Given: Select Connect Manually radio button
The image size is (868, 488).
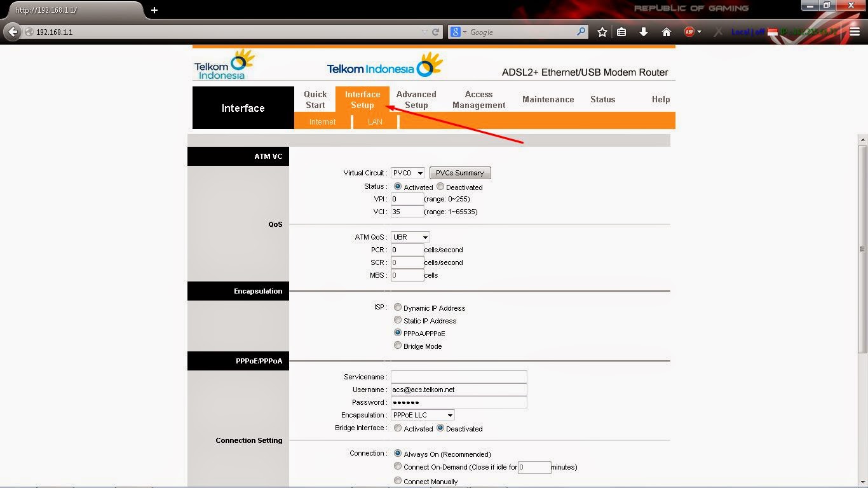Looking at the screenshot, I should coord(398,481).
